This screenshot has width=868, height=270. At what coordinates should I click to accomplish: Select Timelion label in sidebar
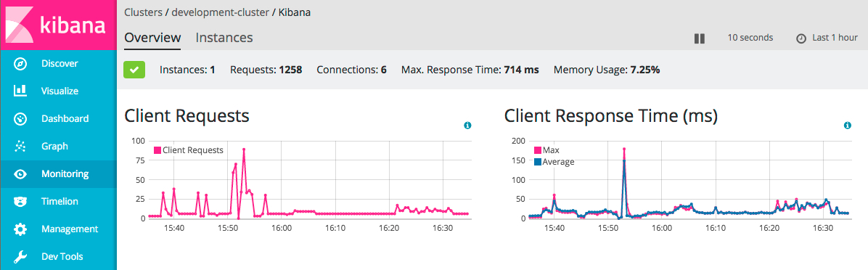pos(60,201)
